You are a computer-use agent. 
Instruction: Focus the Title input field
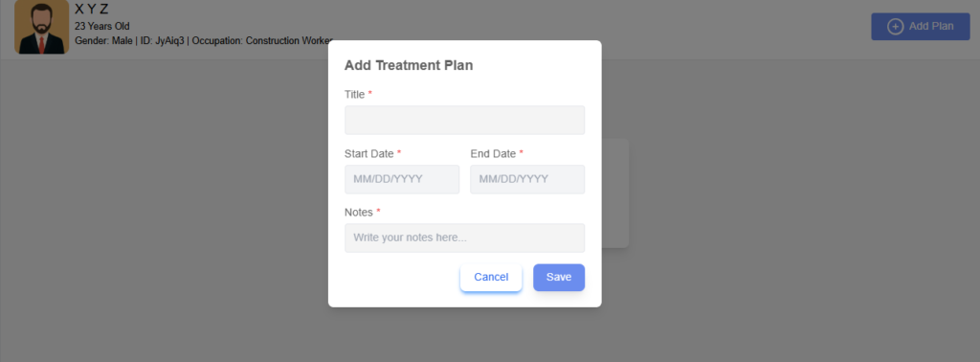click(x=464, y=120)
